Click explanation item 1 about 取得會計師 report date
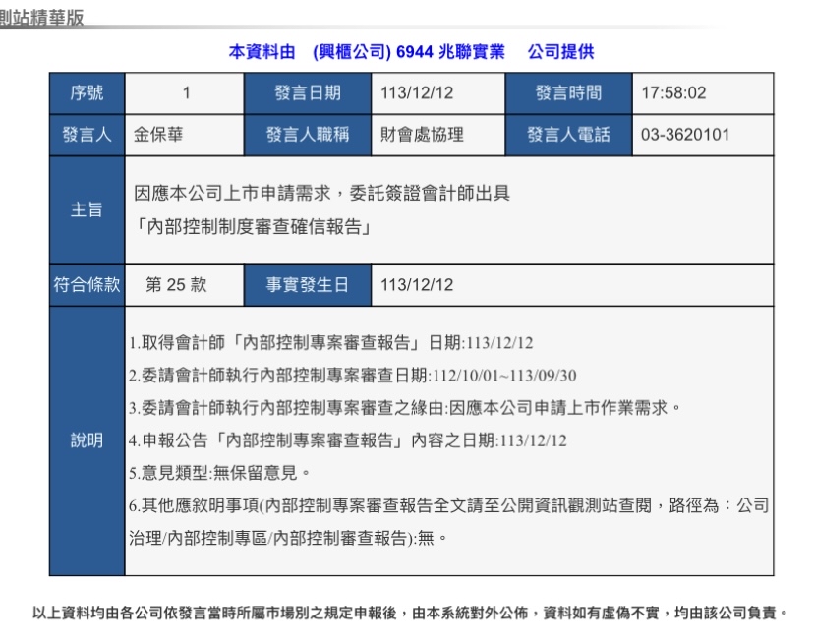Image resolution: width=814 pixels, height=644 pixels. [330, 343]
